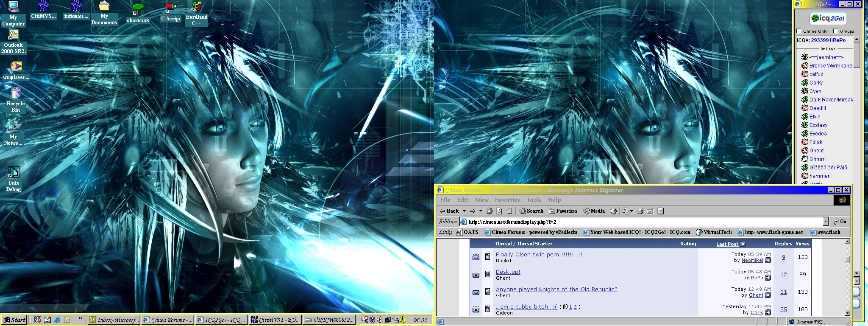Image resolution: width=868 pixels, height=326 pixels.
Task: Toggle the Groups checkbox in ICQ2Go
Action: (835, 31)
